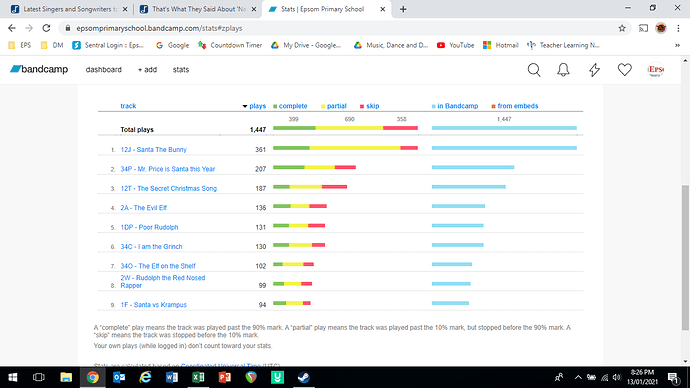Viewport: 690px width, 388px height.
Task: Bookmark page using the star icon
Action: (622, 28)
